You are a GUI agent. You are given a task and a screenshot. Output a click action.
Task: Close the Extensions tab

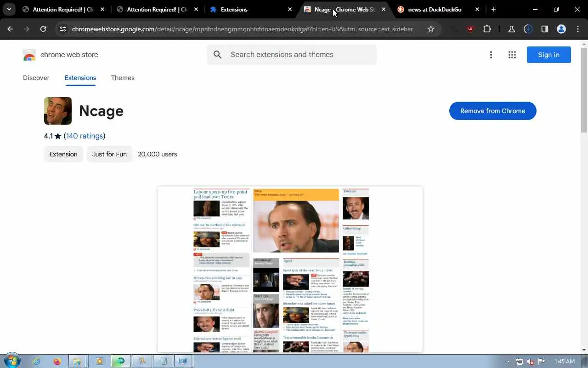pos(290,9)
